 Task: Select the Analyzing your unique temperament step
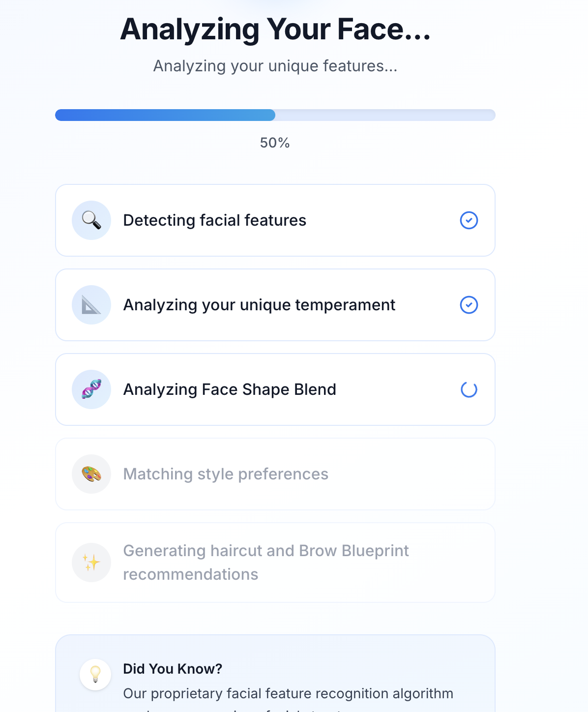(275, 305)
